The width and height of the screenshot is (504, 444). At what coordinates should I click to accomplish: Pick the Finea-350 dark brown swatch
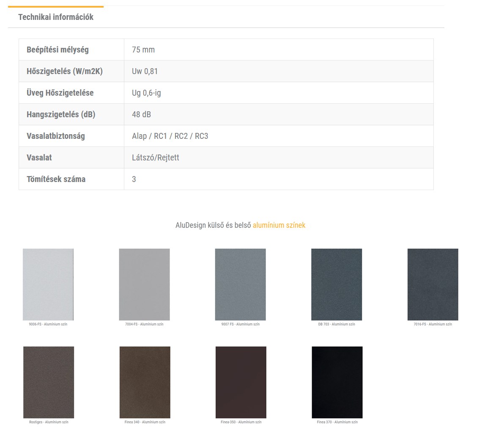tap(241, 382)
